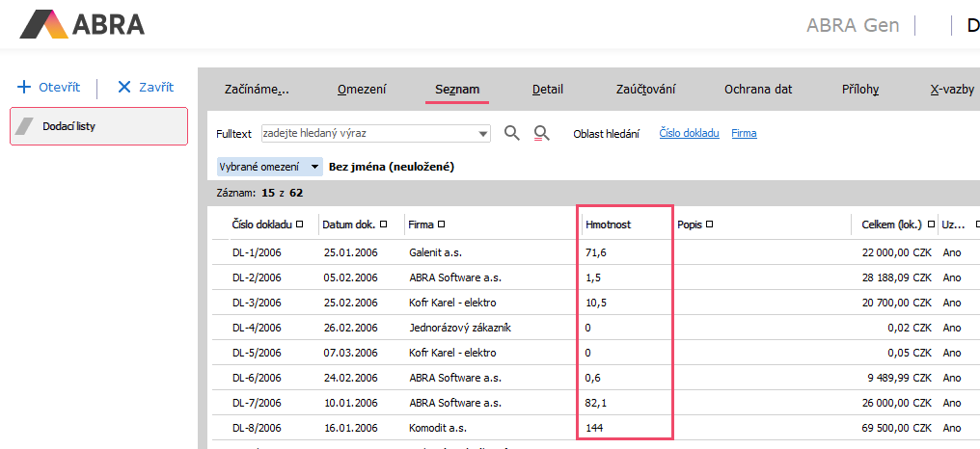Click the weight value 71,6
980x449 pixels.
(x=596, y=252)
